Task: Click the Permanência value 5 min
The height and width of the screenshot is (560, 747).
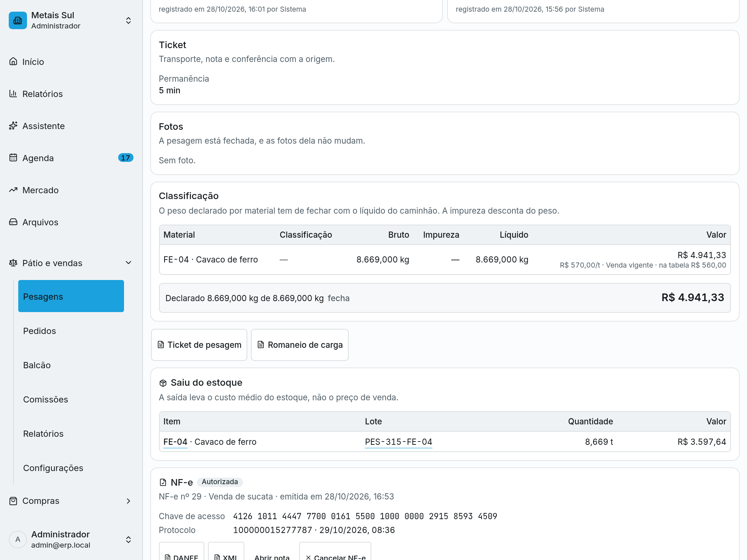Action: [170, 90]
